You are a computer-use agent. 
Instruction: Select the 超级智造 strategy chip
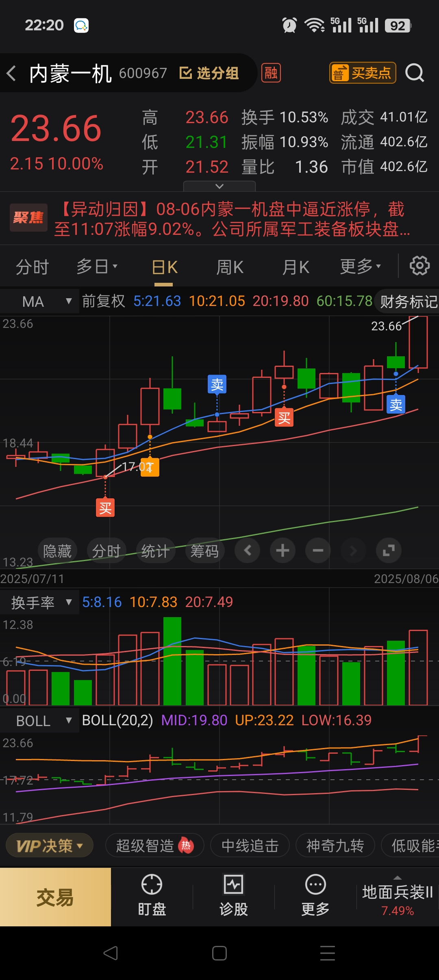tap(154, 846)
